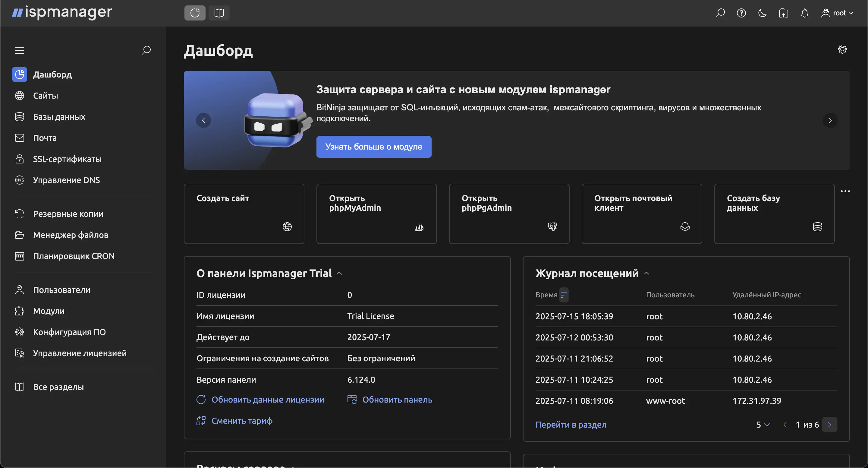Image resolution: width=868 pixels, height=468 pixels.
Task: Click the Создать сайт card
Action: coord(244,213)
